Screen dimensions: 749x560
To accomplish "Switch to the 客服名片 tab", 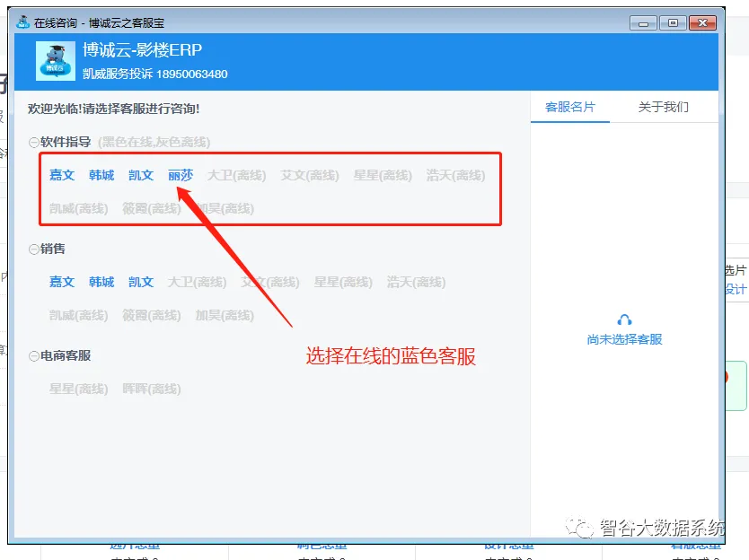I will coord(570,107).
